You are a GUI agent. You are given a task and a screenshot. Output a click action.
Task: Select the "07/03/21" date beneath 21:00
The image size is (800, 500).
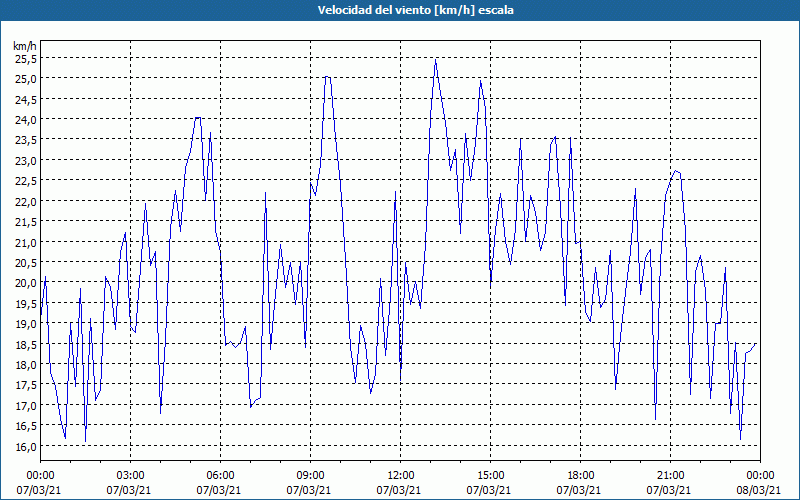[669, 490]
